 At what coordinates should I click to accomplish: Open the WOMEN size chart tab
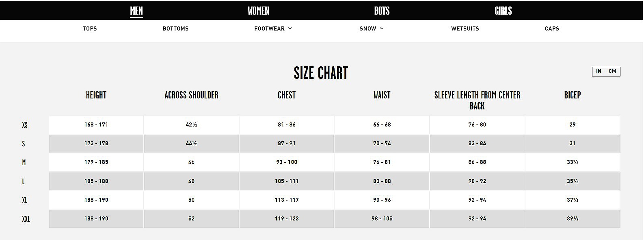pyautogui.click(x=258, y=11)
